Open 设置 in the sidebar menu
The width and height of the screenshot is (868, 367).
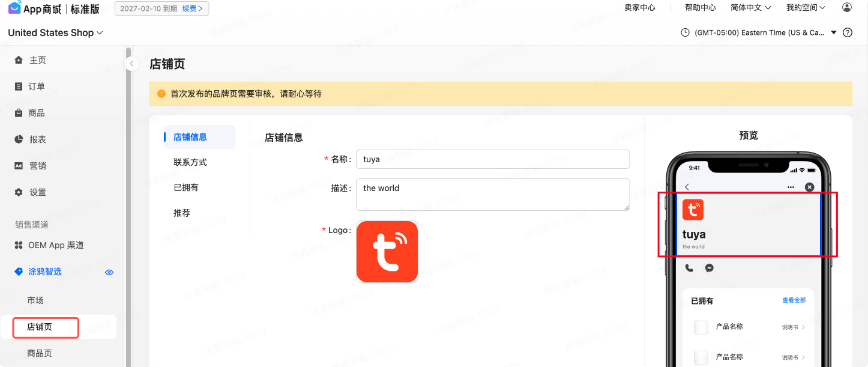click(x=38, y=192)
